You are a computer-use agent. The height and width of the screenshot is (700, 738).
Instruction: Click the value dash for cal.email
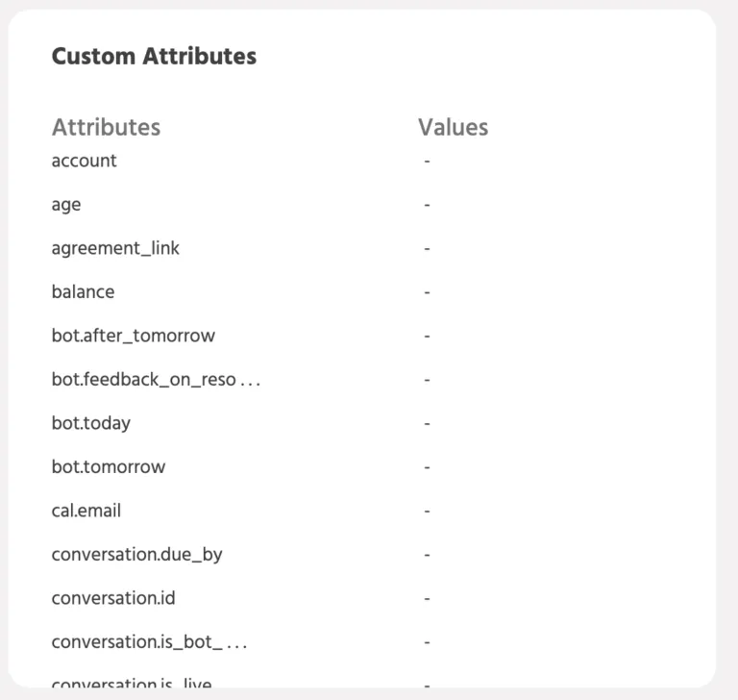pyautogui.click(x=427, y=512)
